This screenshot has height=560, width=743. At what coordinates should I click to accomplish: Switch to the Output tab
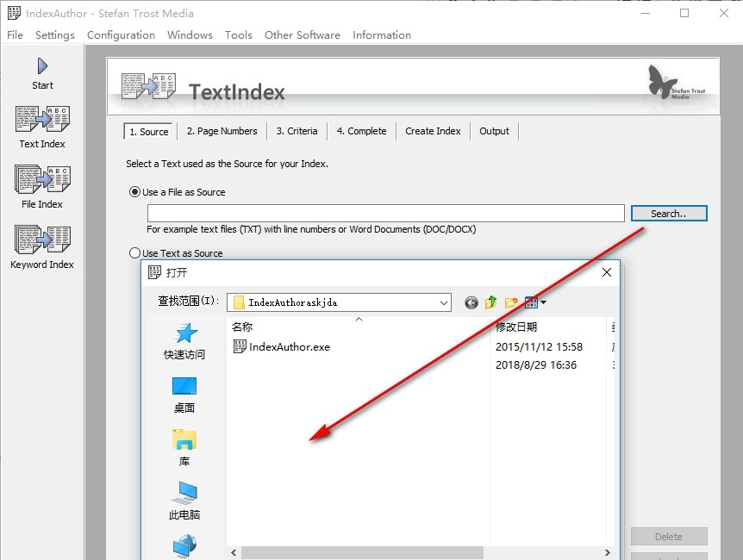click(x=494, y=131)
